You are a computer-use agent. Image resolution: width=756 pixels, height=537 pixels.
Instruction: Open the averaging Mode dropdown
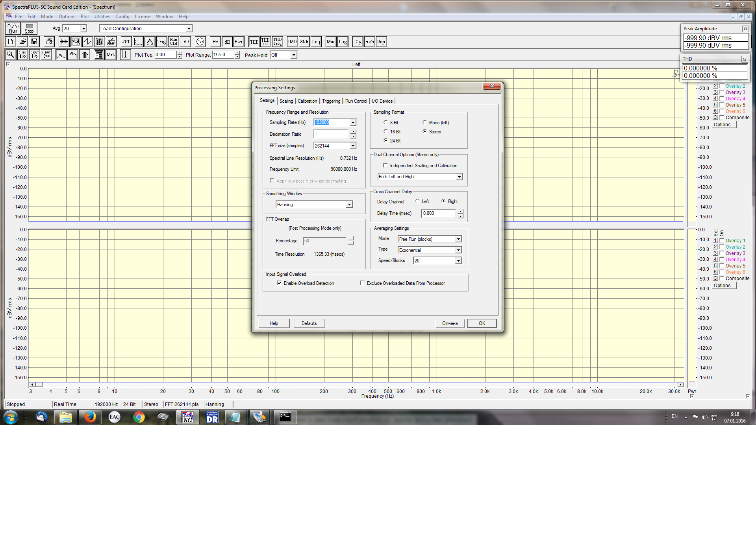458,239
